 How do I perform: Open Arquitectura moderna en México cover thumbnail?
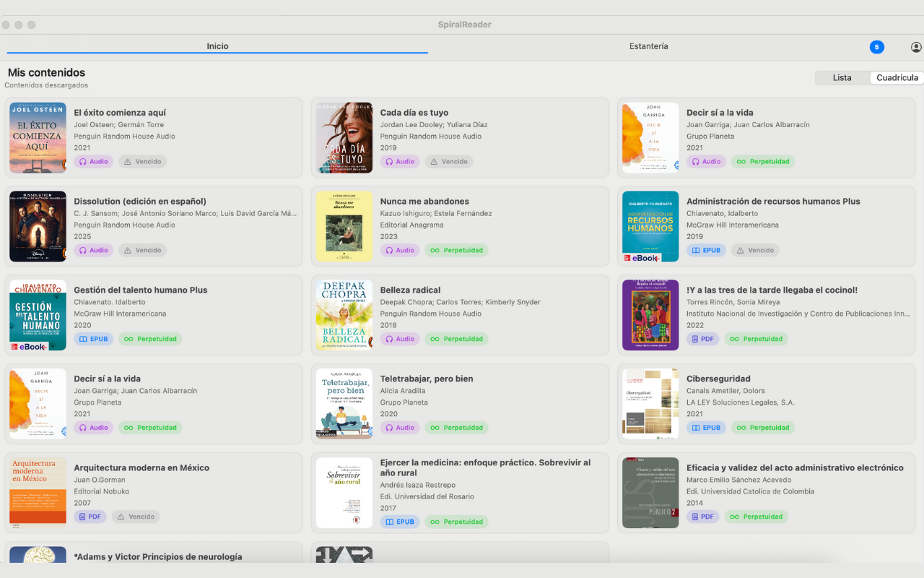[38, 493]
